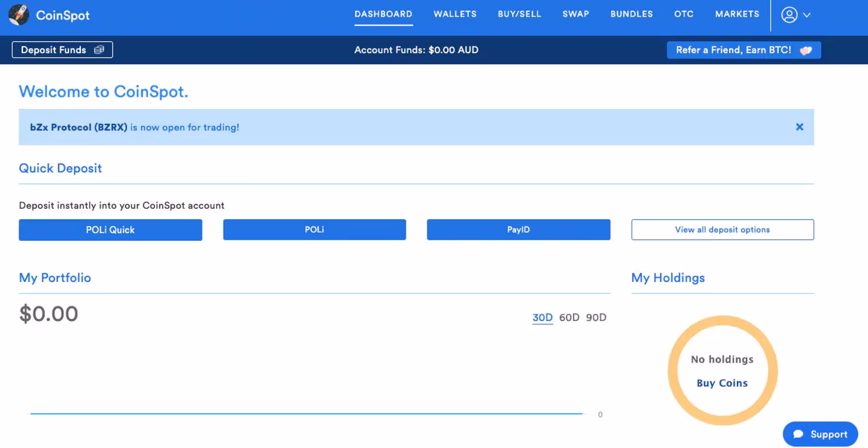Switch portfolio chart to 60D

pos(569,318)
